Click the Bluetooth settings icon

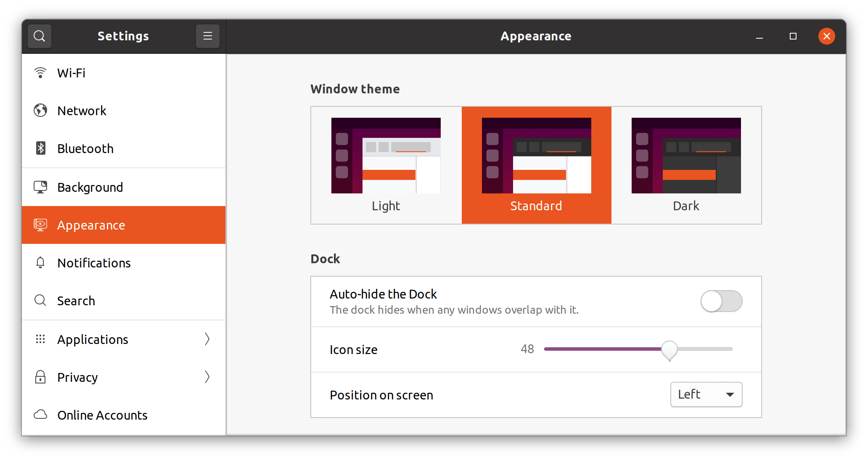40,148
